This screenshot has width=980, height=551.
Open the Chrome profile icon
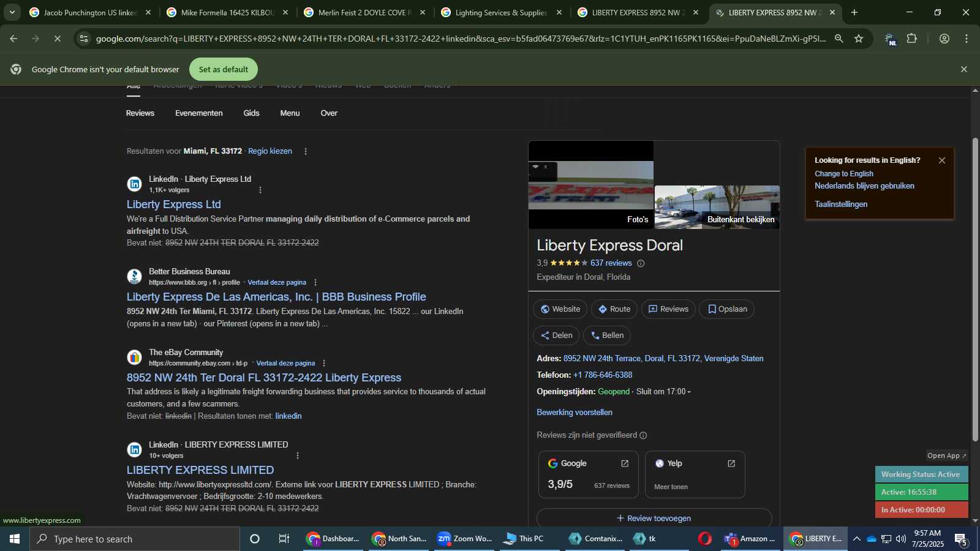(x=944, y=39)
